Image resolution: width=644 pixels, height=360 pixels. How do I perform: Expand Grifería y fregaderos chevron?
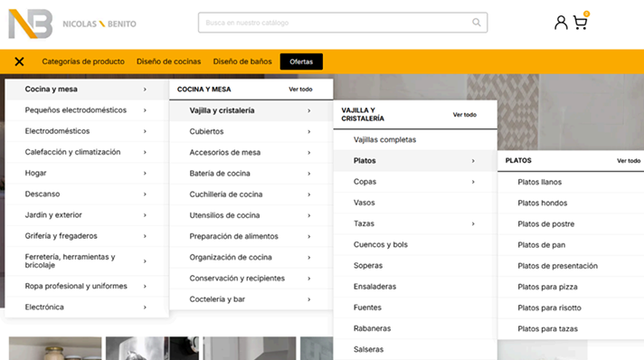coord(145,236)
